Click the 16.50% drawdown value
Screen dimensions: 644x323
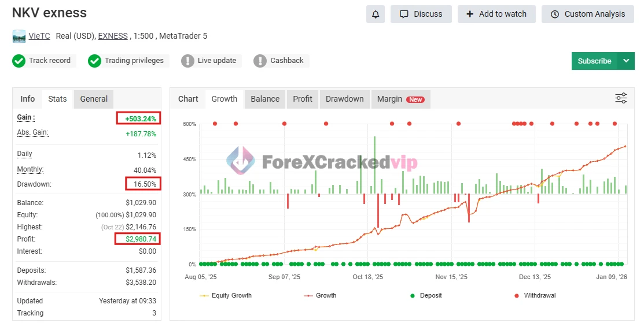(145, 184)
